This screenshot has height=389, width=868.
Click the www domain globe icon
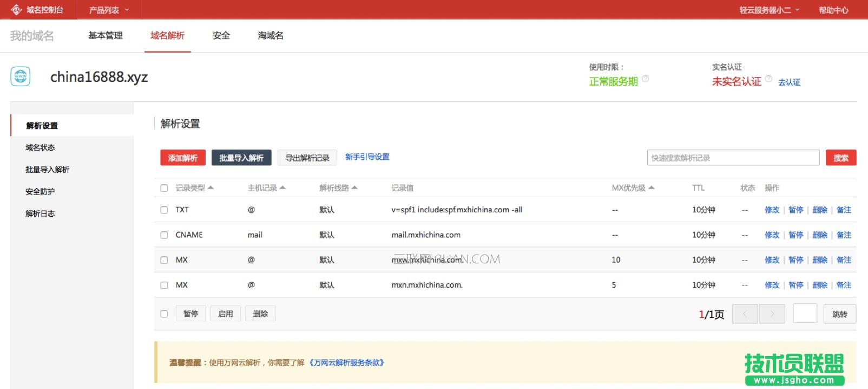(x=21, y=77)
